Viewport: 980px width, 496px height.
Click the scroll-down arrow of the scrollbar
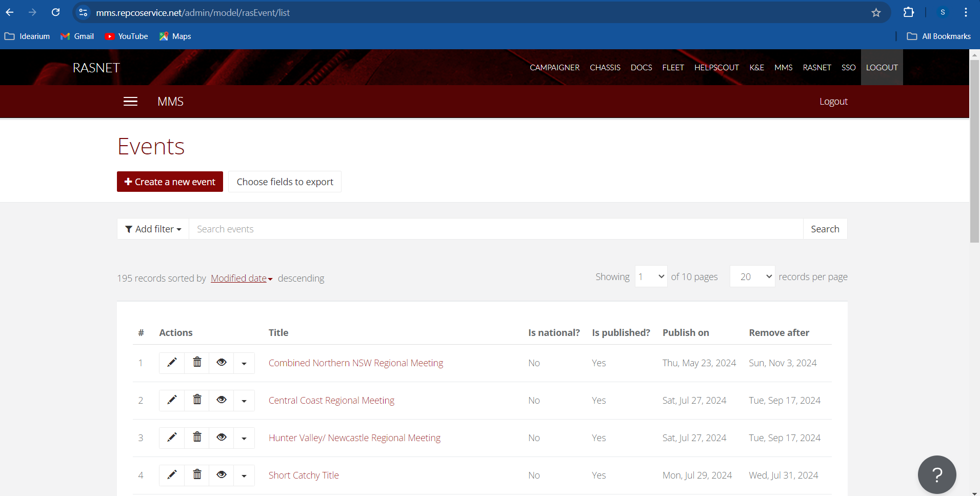pos(974,493)
